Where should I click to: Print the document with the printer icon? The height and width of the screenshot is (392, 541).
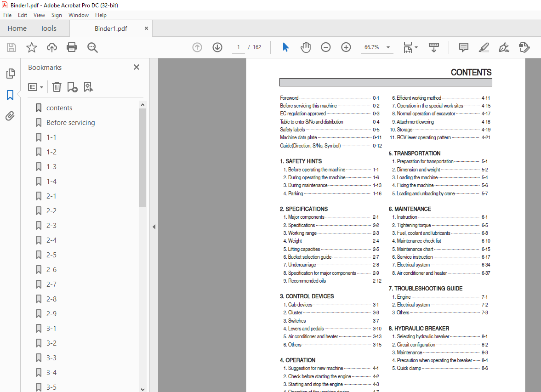point(72,47)
